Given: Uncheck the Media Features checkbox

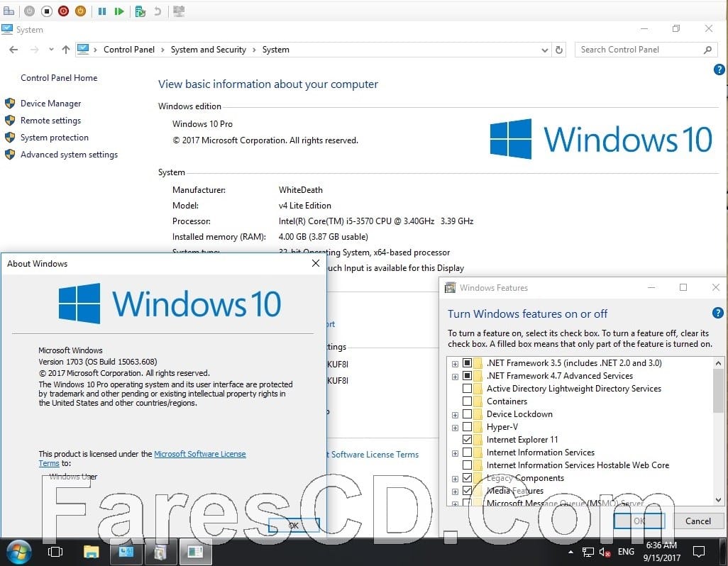Looking at the screenshot, I should (467, 491).
